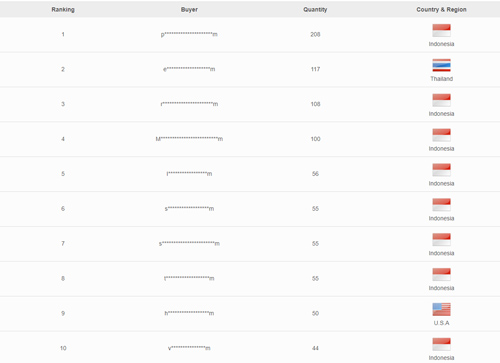Select the buyer name in ranking 1 row
This screenshot has width=500, height=363.
pyautogui.click(x=189, y=34)
